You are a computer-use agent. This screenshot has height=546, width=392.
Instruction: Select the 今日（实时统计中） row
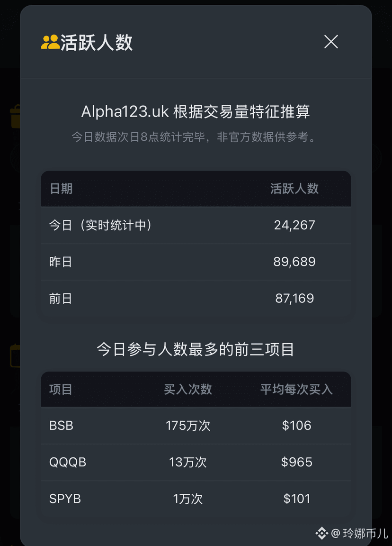point(196,225)
